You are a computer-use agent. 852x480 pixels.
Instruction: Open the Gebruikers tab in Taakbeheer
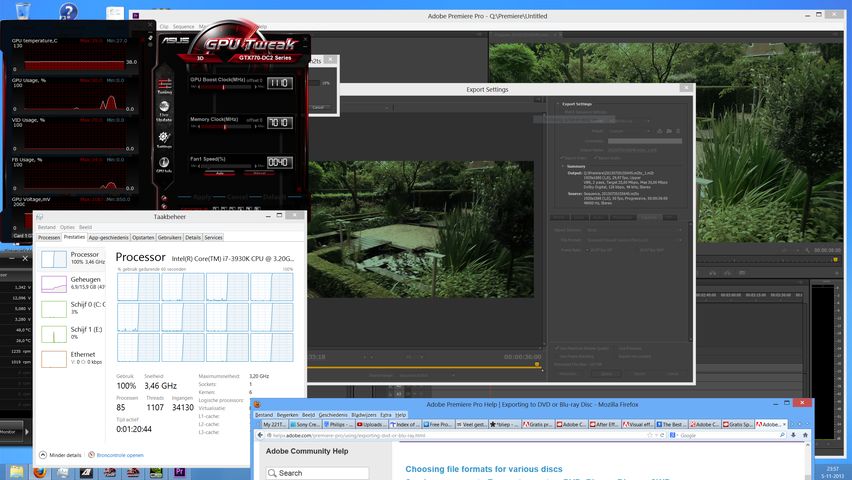point(170,238)
